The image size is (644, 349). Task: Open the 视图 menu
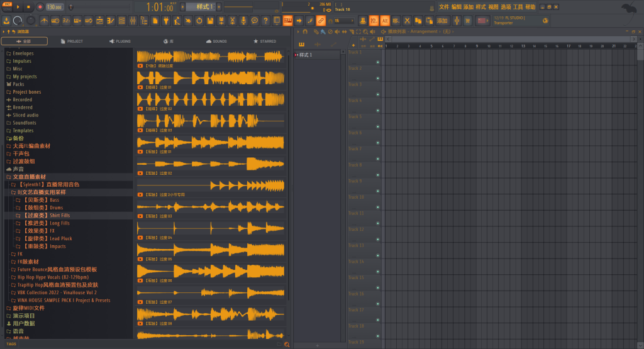coord(493,7)
